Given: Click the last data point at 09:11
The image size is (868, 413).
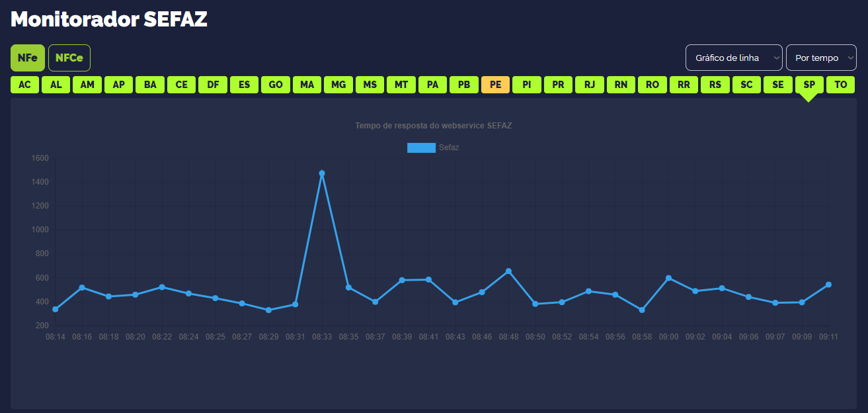Looking at the screenshot, I should (828, 285).
